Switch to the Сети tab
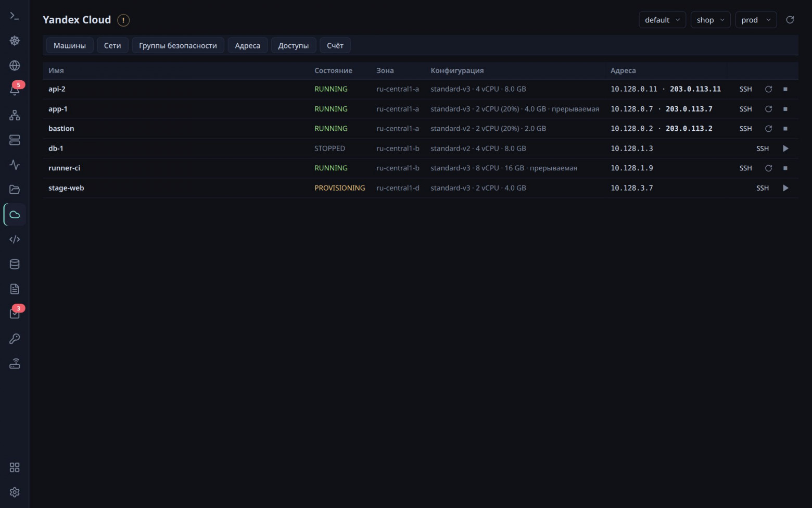This screenshot has height=508, width=812. pos(112,45)
